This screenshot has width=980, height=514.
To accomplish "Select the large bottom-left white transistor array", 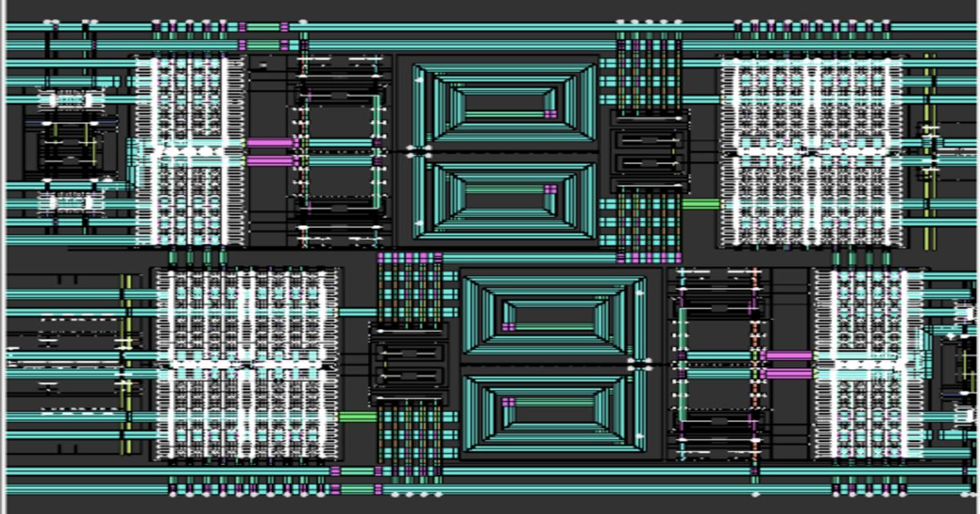I will (247, 364).
